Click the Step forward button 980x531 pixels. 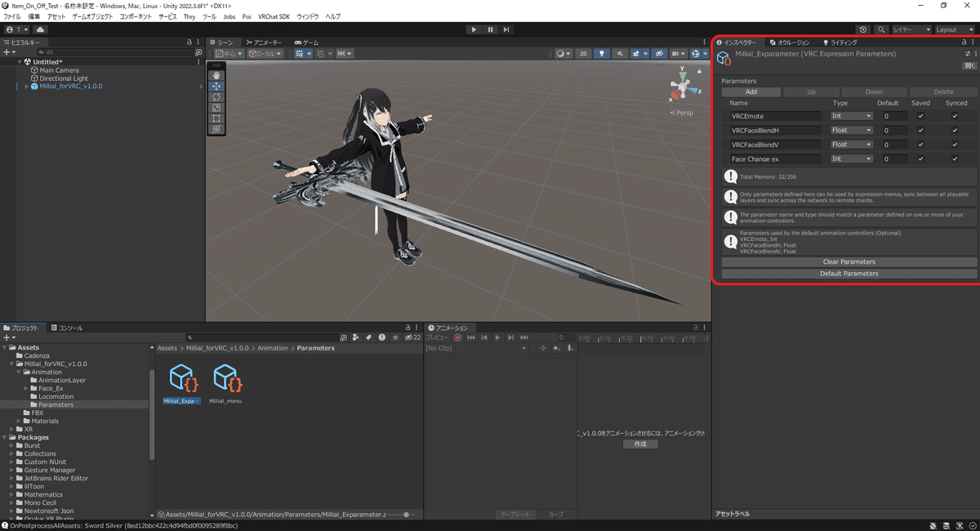pyautogui.click(x=506, y=29)
